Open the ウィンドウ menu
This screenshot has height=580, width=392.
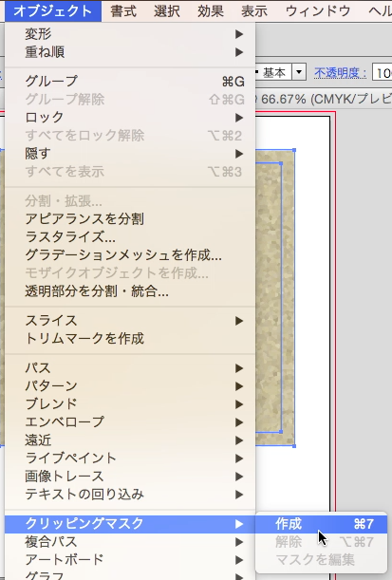pyautogui.click(x=318, y=10)
